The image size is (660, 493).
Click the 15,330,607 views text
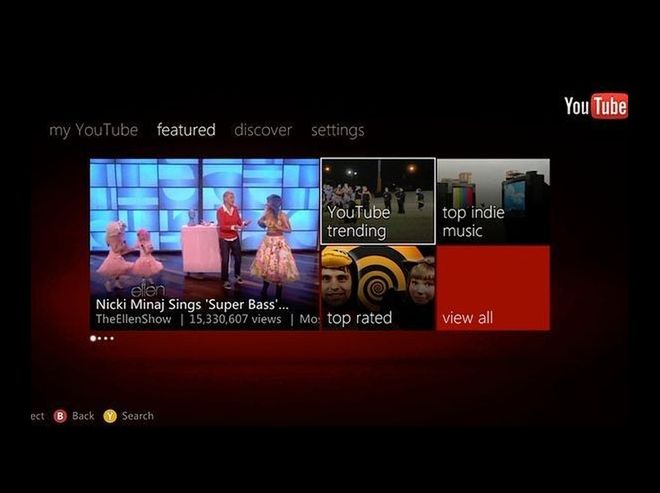[235, 319]
